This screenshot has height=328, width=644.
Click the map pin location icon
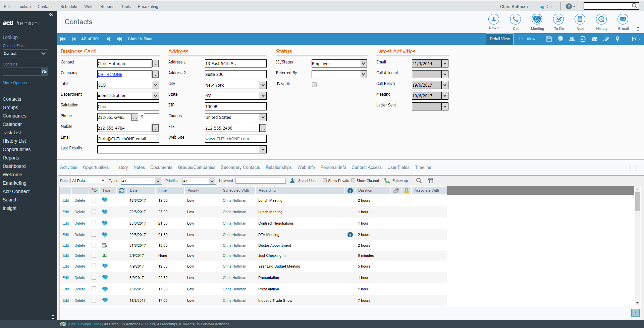[618, 39]
